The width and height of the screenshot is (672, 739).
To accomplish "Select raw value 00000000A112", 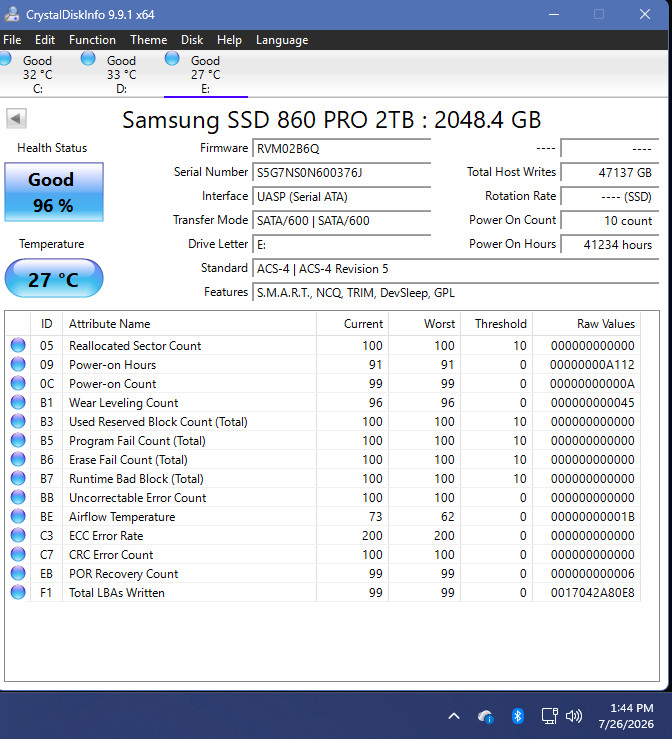I will coord(592,365).
